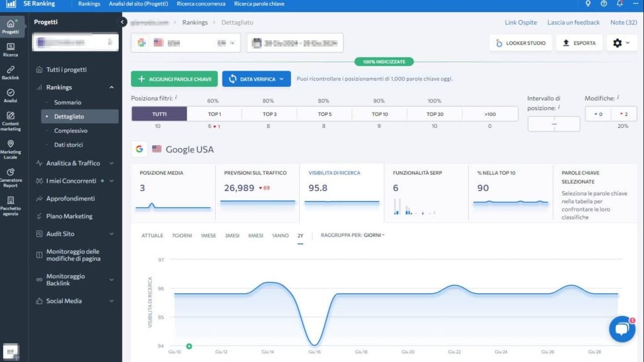This screenshot has height=362, width=644.
Task: Open the live chat bubble icon
Action: (622, 329)
